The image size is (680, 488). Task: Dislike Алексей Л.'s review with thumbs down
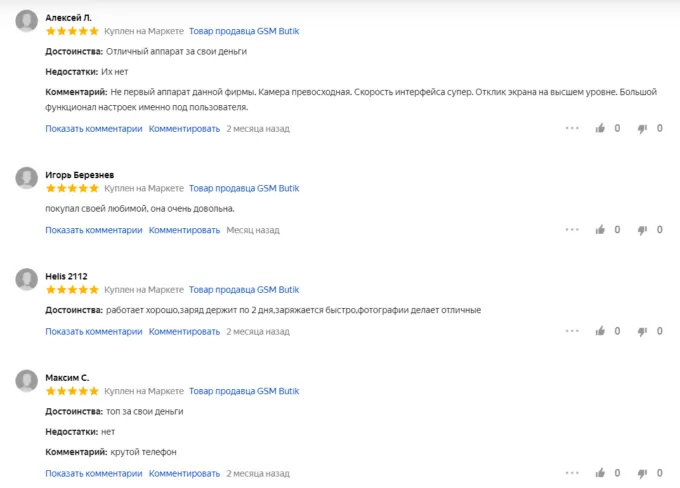click(x=642, y=128)
